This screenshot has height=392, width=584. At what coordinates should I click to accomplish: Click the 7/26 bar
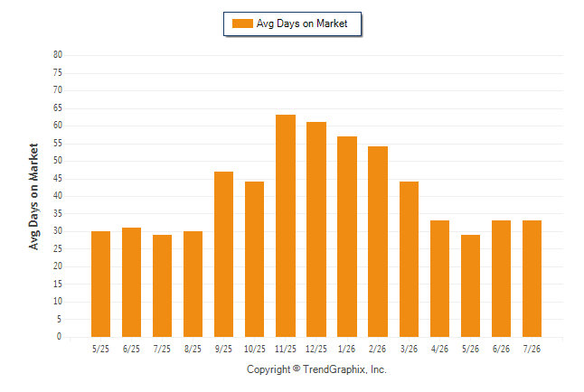click(532, 278)
